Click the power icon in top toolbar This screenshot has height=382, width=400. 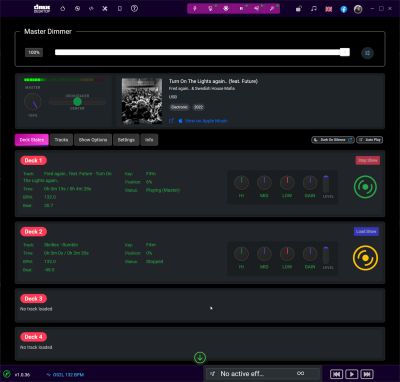[x=63, y=9]
